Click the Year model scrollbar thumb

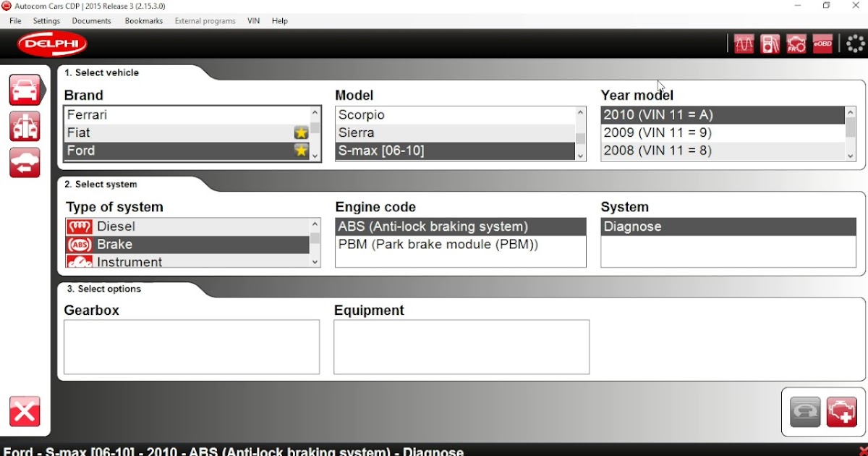(x=851, y=127)
